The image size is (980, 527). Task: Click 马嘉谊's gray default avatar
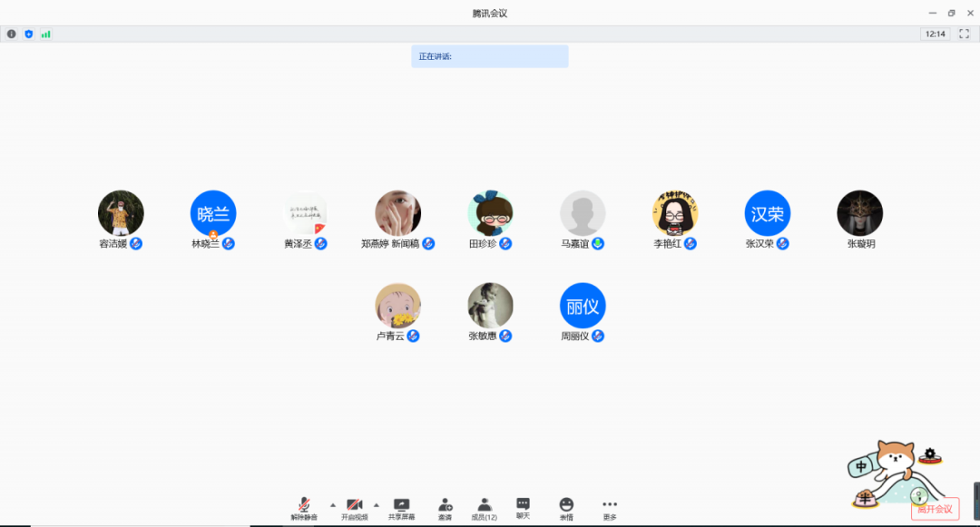tap(583, 213)
